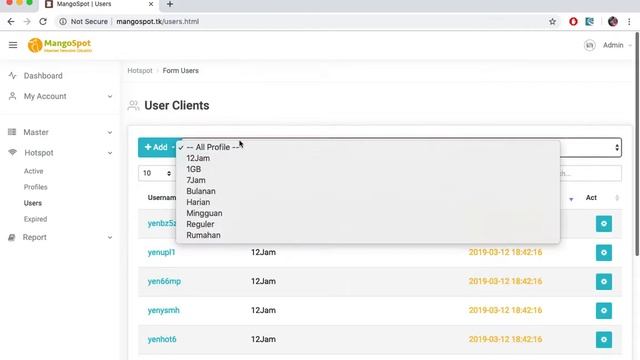
Task: Bookmark this page with star icon
Action: (552, 22)
